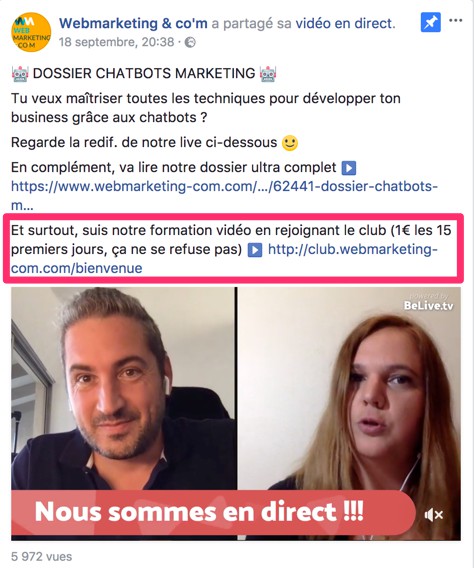Open the dossier-chatbots webmarketing-com.com link

click(225, 196)
